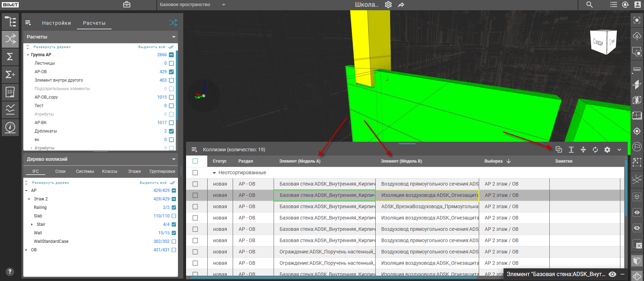Open the model tree panel icon
Screen dimensions: 644x281
click(10, 22)
